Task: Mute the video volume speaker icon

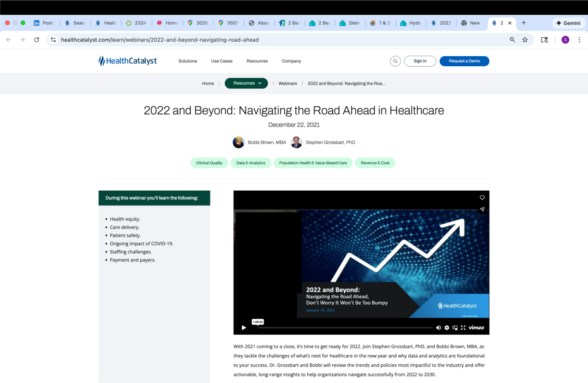Action: pyautogui.click(x=438, y=328)
